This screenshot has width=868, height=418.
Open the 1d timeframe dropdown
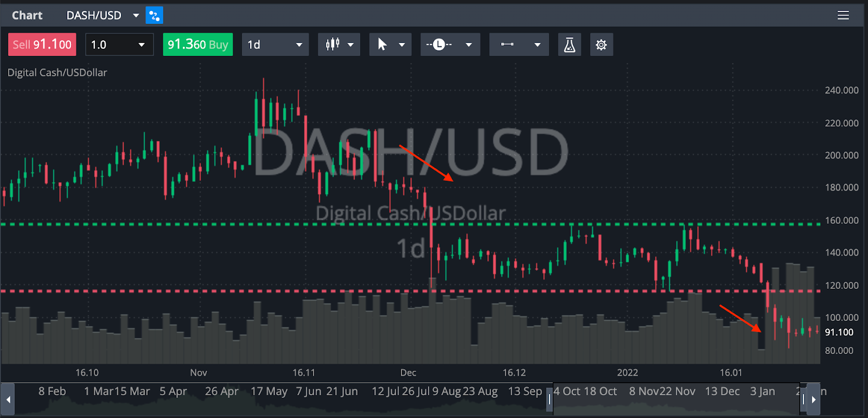(298, 45)
